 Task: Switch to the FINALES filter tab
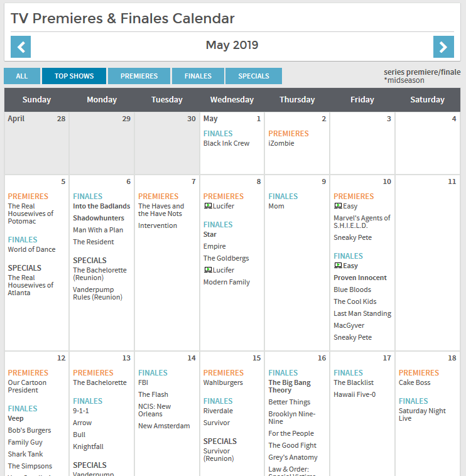[198, 76]
